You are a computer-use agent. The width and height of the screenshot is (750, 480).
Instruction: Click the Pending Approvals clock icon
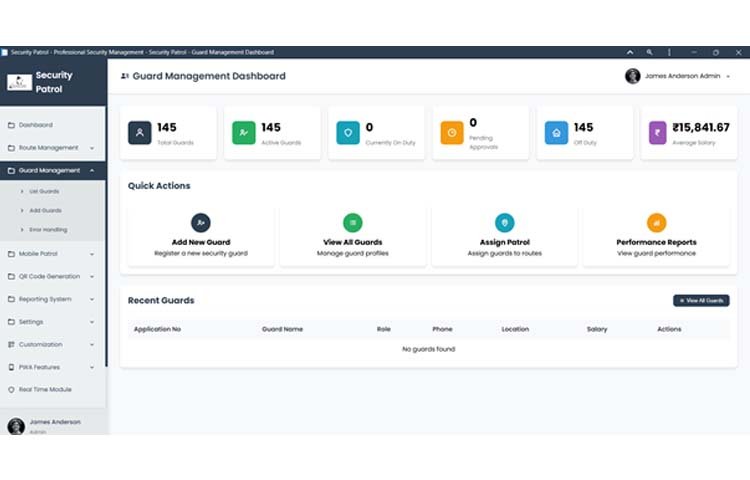452,133
